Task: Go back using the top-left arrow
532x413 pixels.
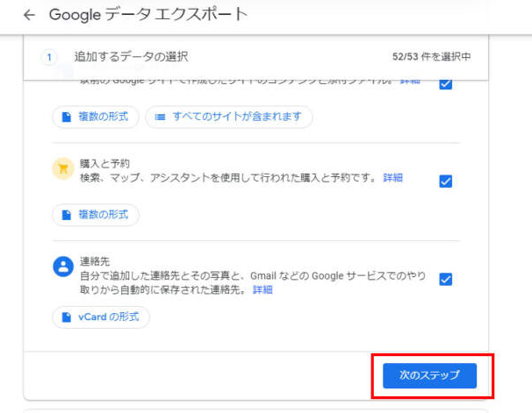Action: pyautogui.click(x=29, y=16)
